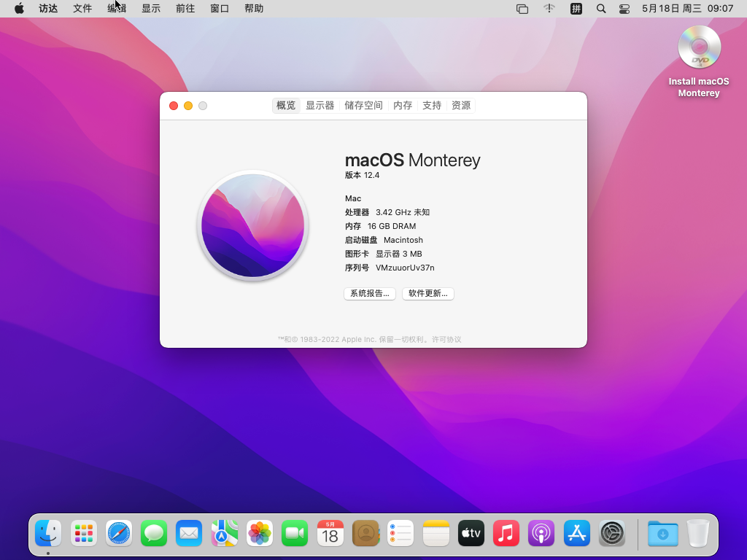Open Notes app in the Dock
This screenshot has width=747, height=560.
[436, 533]
